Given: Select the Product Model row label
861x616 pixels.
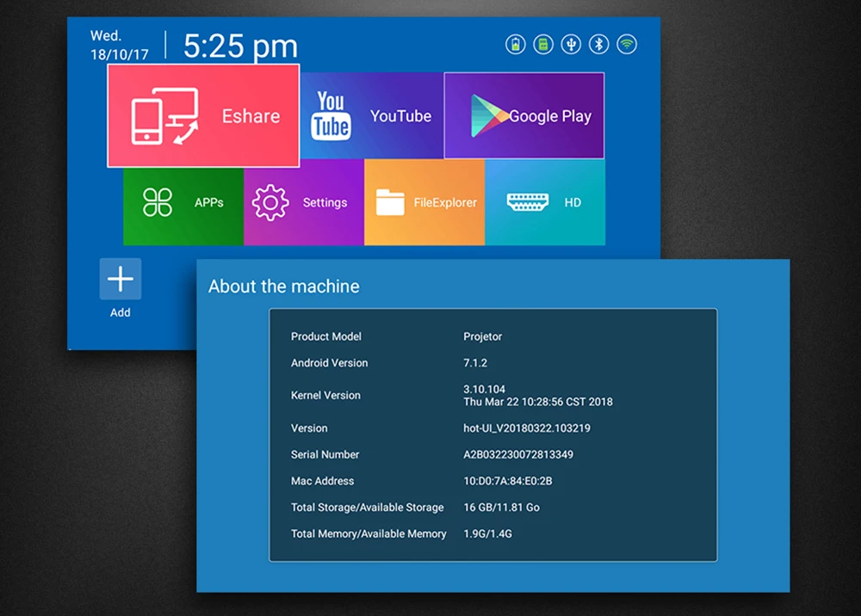Looking at the screenshot, I should [x=326, y=336].
